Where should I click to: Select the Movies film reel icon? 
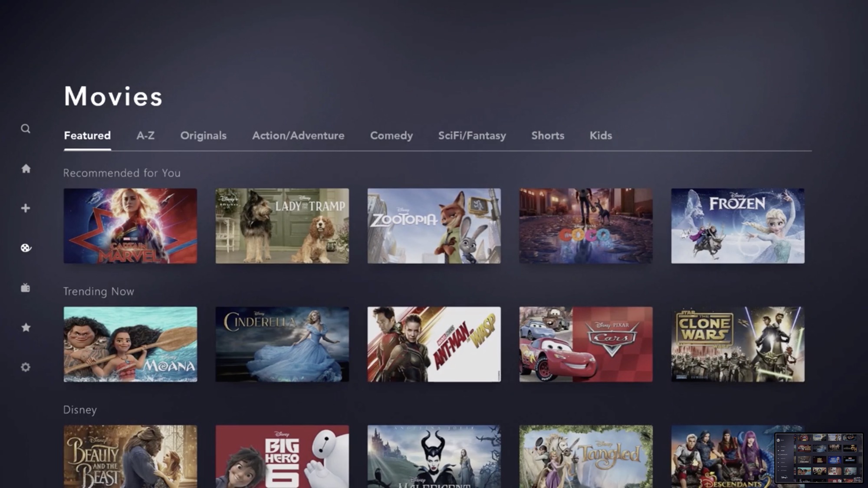click(26, 248)
